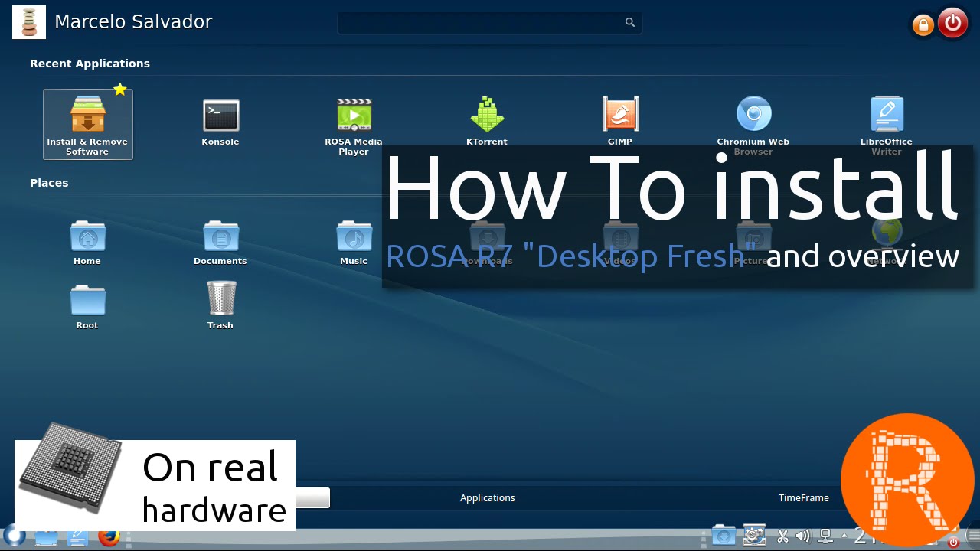Open the device notifier tray icon

754,536
